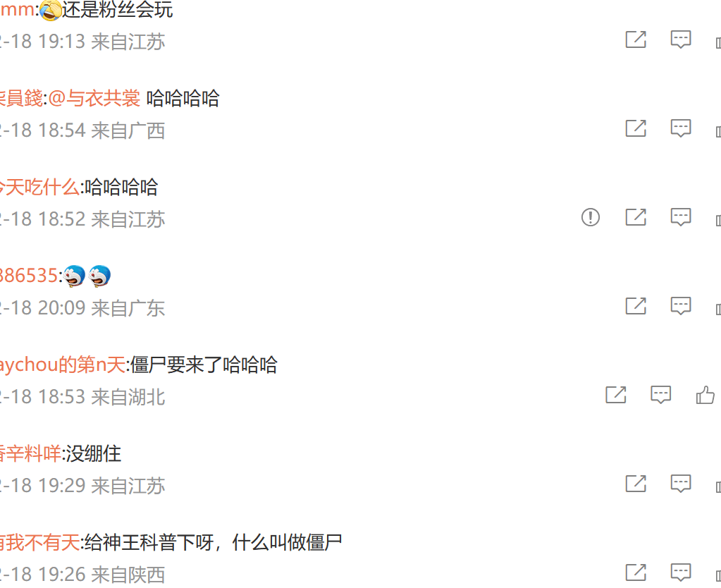The image size is (721, 588).
Task: Visit the 886535 user profile
Action: (29, 276)
